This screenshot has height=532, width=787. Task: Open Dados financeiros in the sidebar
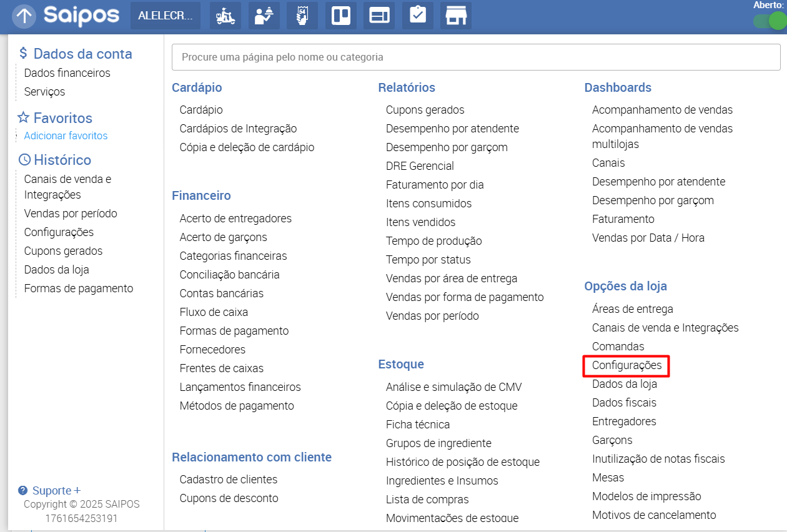pos(67,73)
